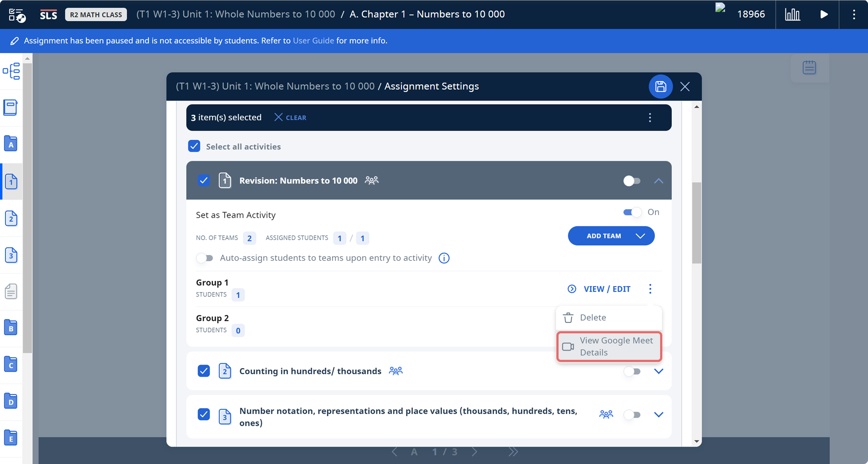Open the Group 1 three-dot menu
The height and width of the screenshot is (464, 868).
point(650,289)
